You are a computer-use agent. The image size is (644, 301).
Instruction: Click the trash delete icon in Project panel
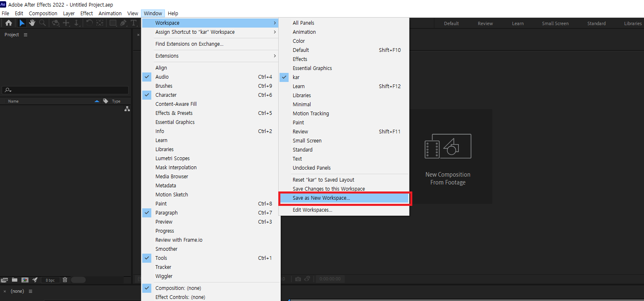(65, 280)
